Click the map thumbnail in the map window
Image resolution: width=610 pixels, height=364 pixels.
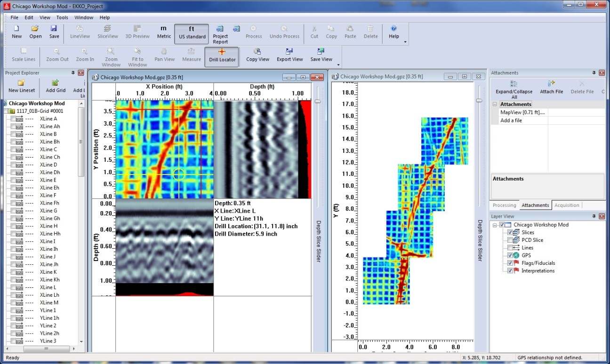[x=416, y=211]
